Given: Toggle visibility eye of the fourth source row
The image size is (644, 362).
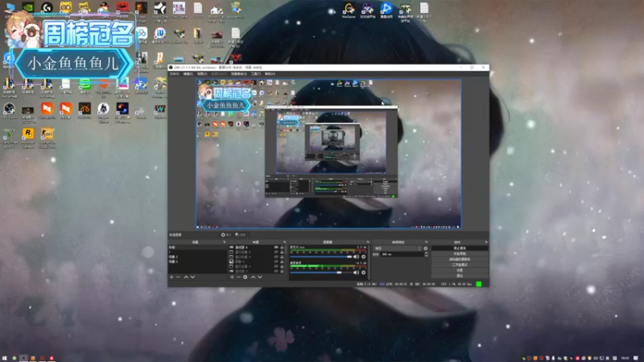Looking at the screenshot, I should click(x=276, y=261).
